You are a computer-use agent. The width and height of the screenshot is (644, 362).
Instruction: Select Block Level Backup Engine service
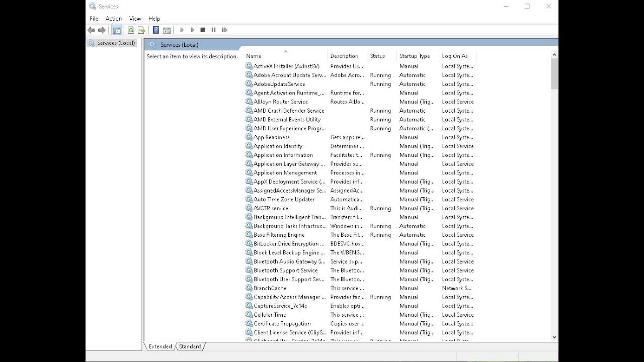(x=360, y=253)
